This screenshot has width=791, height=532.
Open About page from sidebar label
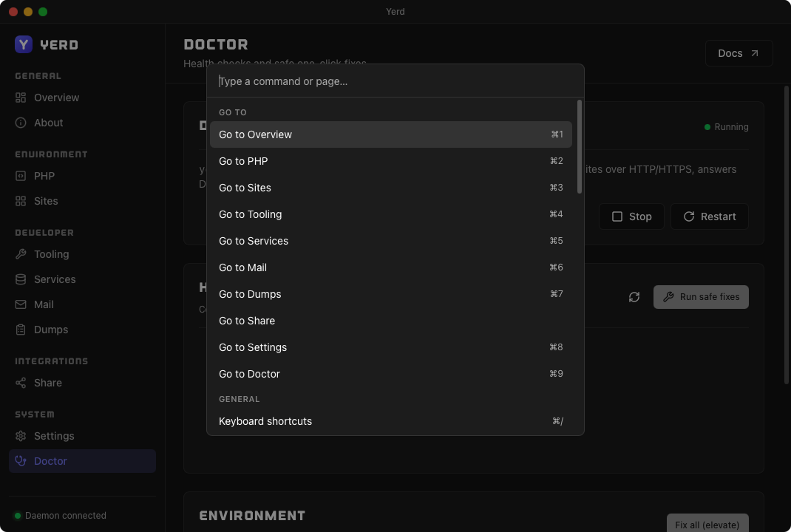[49, 123]
